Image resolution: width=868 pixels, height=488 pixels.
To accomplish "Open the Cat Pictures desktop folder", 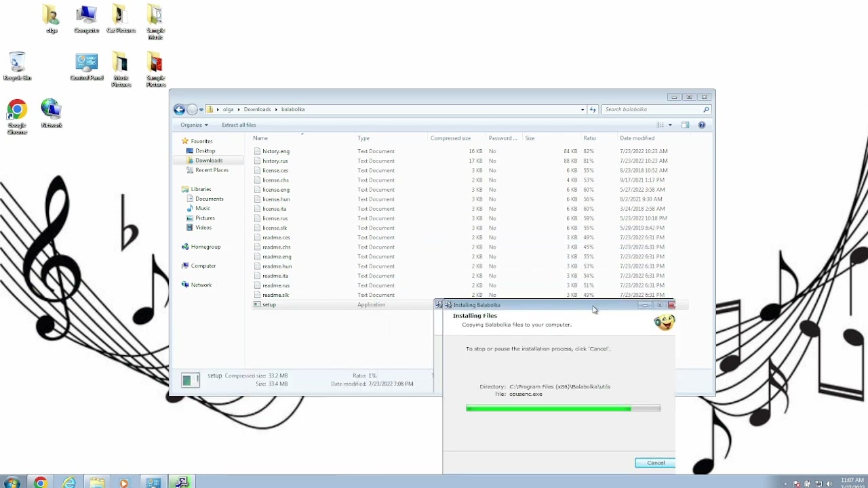I will [x=121, y=19].
